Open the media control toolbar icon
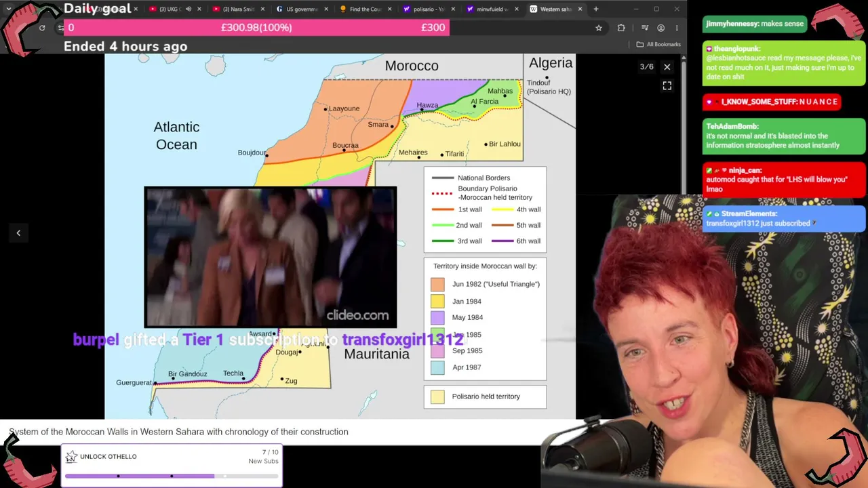 pos(644,28)
